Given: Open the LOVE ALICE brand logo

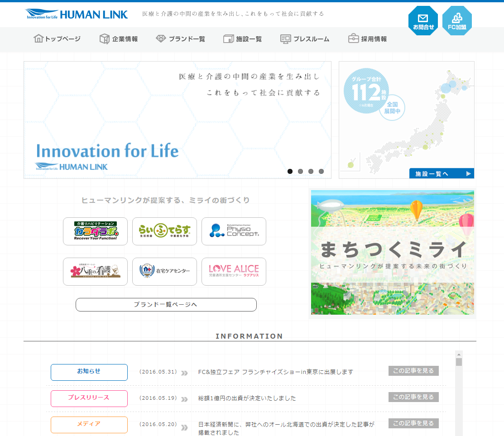Looking at the screenshot, I should 234,272.
